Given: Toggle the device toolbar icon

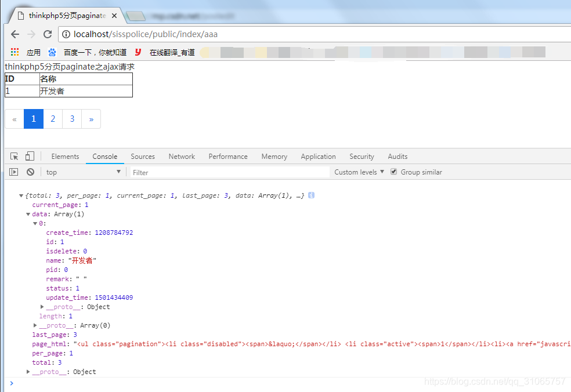Looking at the screenshot, I should 30,156.
